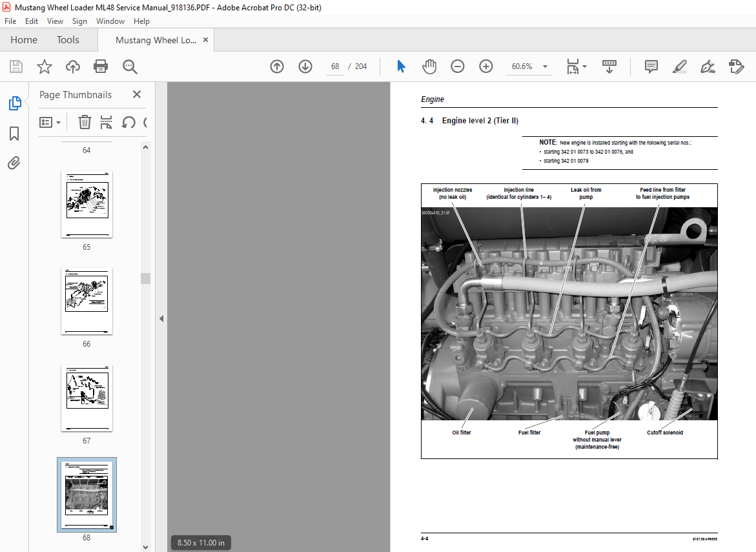Zoom out with minus button
The height and width of the screenshot is (552, 756).
tap(458, 66)
